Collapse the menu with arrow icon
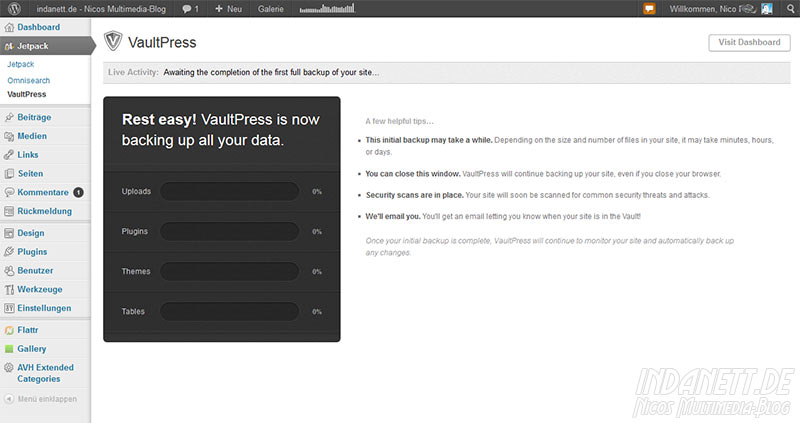Viewport: 800px width, 423px height. [9, 399]
